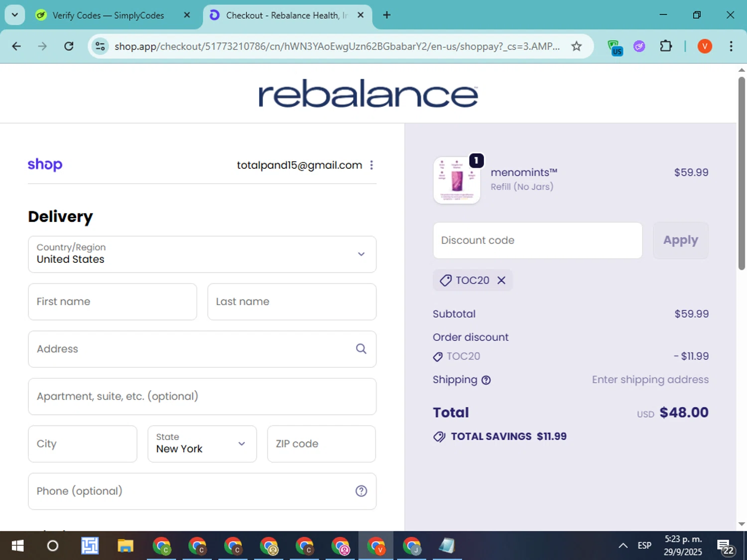Open the taskbar clock and date
747x560 pixels.
683,546
